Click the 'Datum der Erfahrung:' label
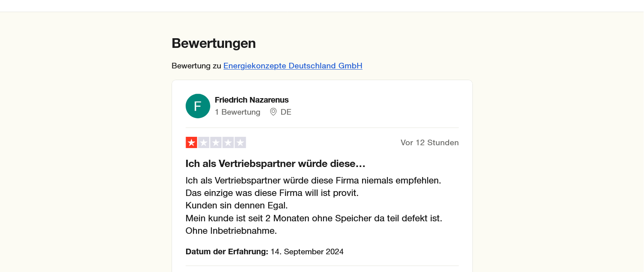The height and width of the screenshot is (272, 644). click(x=227, y=252)
